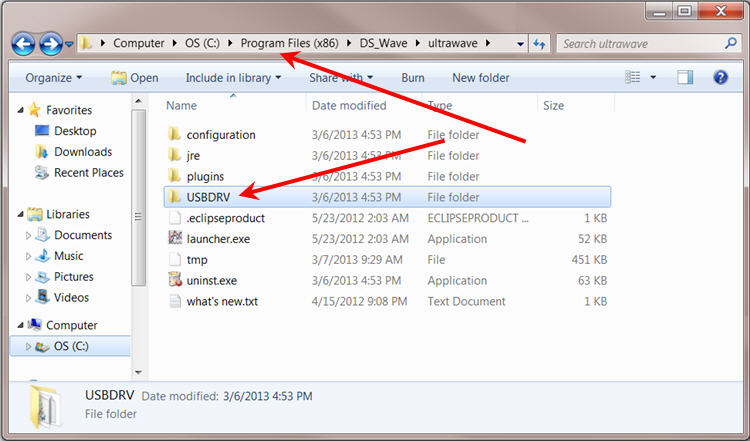Open Help with the question mark icon
Screen dimensions: 750x441
pos(720,77)
